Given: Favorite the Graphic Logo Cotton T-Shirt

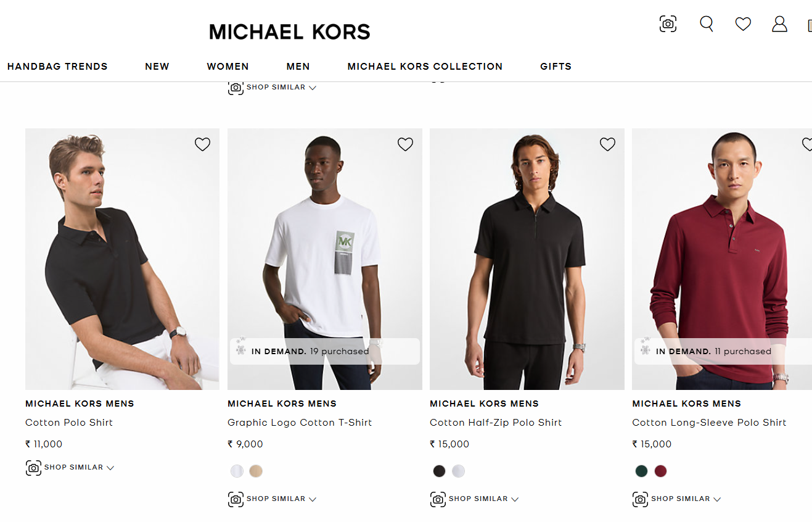Looking at the screenshot, I should click(405, 144).
